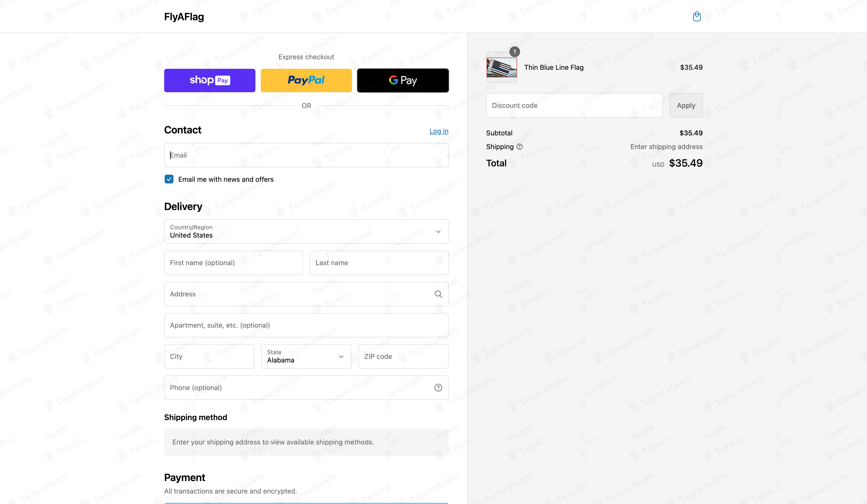Viewport: 867px width, 504px height.
Task: Click the Thin Blue Line Flag thumbnail
Action: (x=501, y=67)
